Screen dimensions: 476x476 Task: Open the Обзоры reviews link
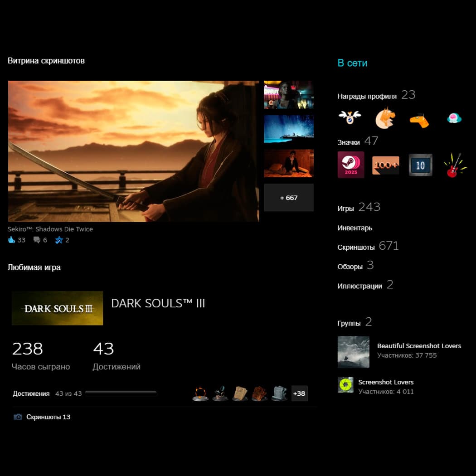tap(350, 267)
